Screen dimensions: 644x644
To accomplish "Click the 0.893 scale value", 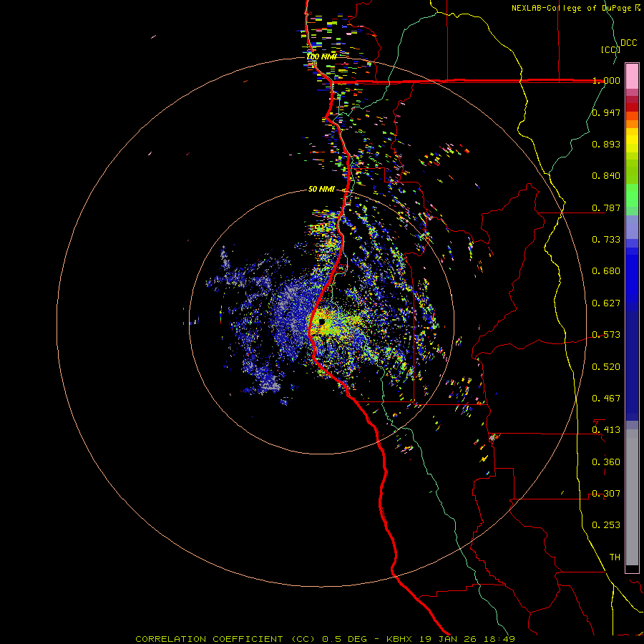I will tap(606, 144).
